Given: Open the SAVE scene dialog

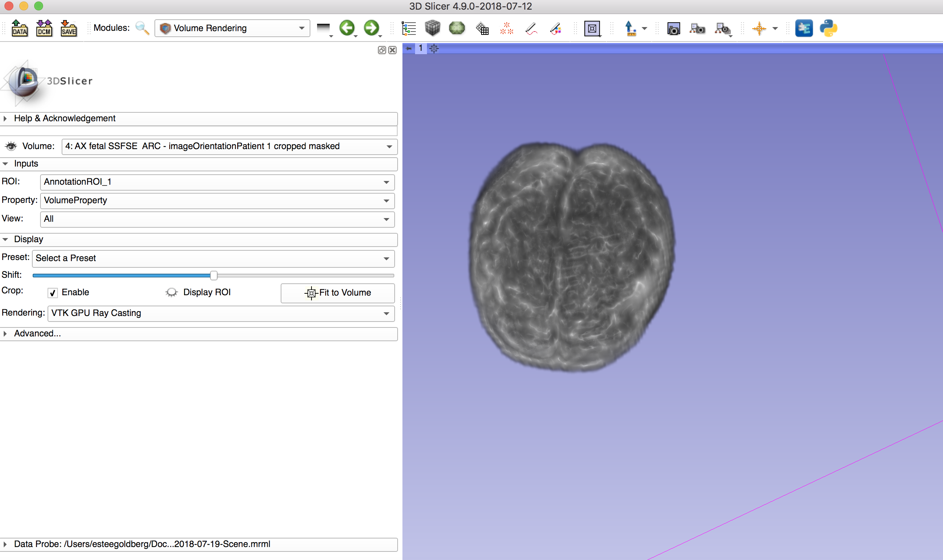Looking at the screenshot, I should pyautogui.click(x=68, y=28).
